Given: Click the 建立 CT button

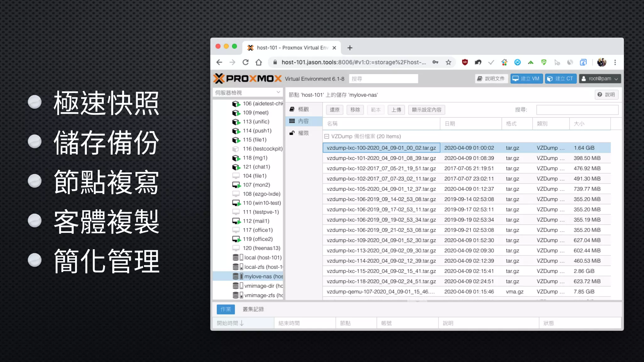Looking at the screenshot, I should pos(561,79).
